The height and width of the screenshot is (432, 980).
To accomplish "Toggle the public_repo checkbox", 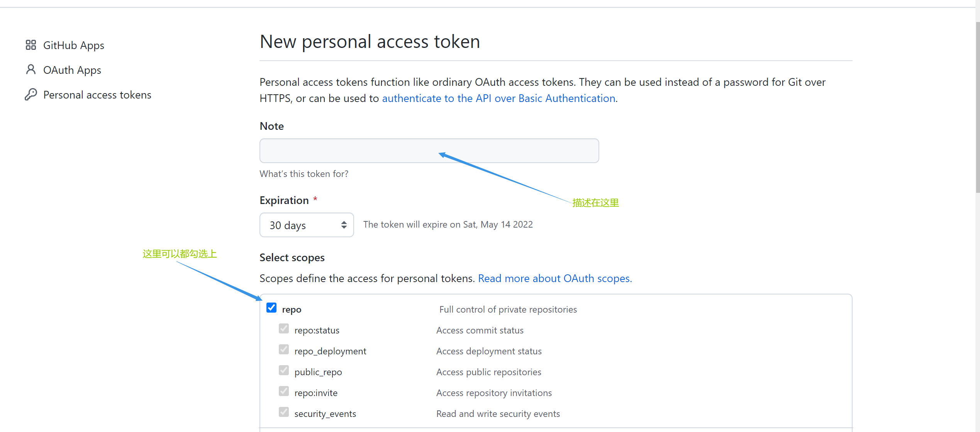I will (284, 371).
